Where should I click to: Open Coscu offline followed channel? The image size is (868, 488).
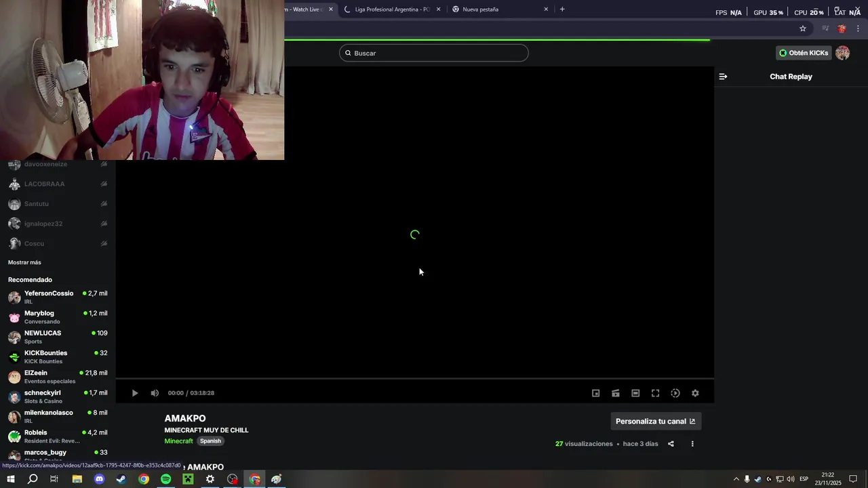tap(58, 243)
